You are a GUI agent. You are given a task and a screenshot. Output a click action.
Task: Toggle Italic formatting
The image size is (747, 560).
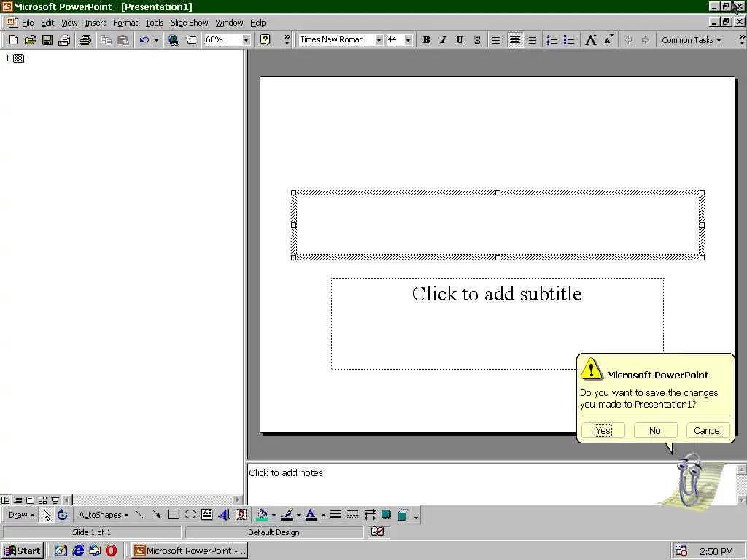click(x=443, y=40)
